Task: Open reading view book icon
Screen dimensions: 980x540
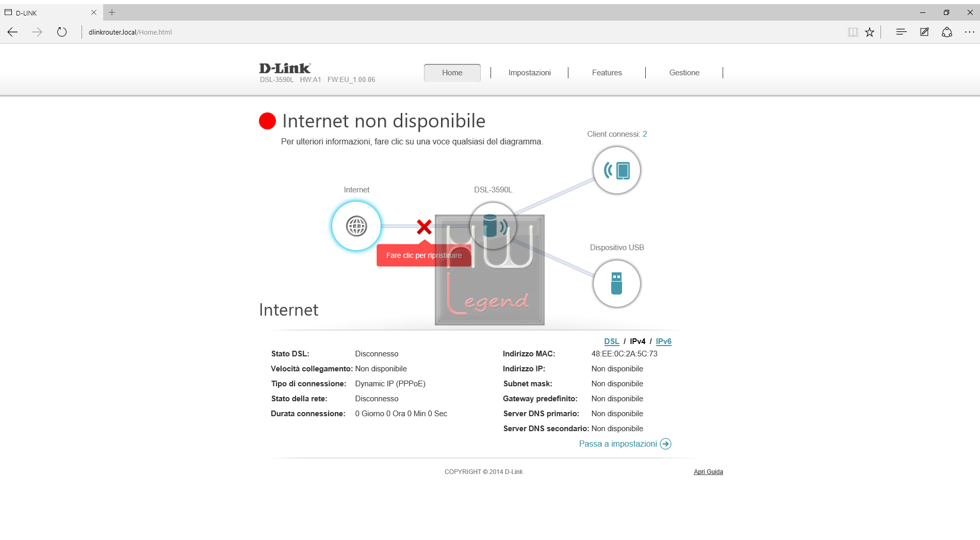Action: click(853, 32)
